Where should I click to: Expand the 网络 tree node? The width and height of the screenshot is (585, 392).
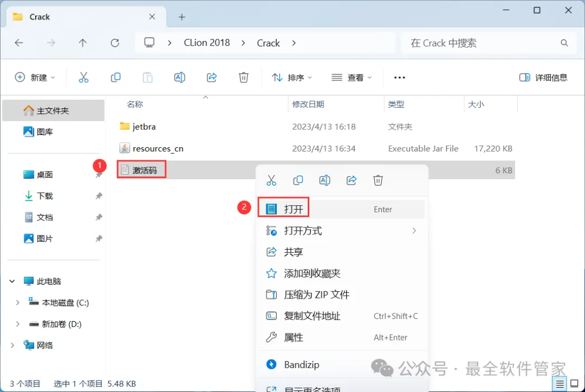(12, 345)
